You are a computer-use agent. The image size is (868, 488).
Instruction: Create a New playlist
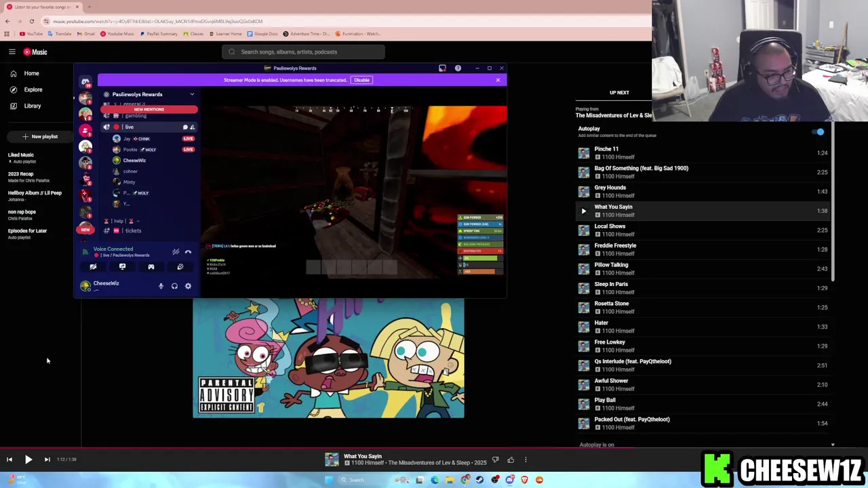(x=40, y=136)
